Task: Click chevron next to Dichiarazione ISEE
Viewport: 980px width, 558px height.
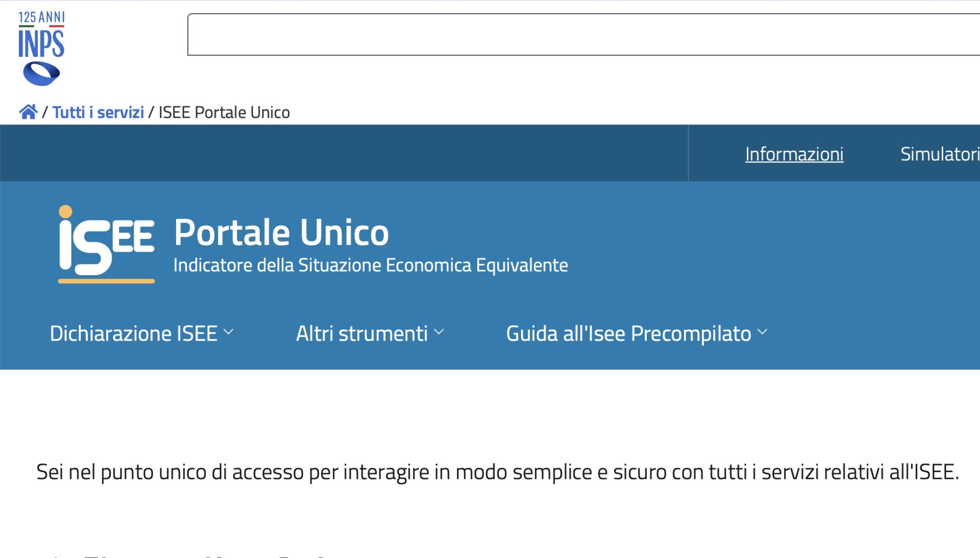Action: 229,332
